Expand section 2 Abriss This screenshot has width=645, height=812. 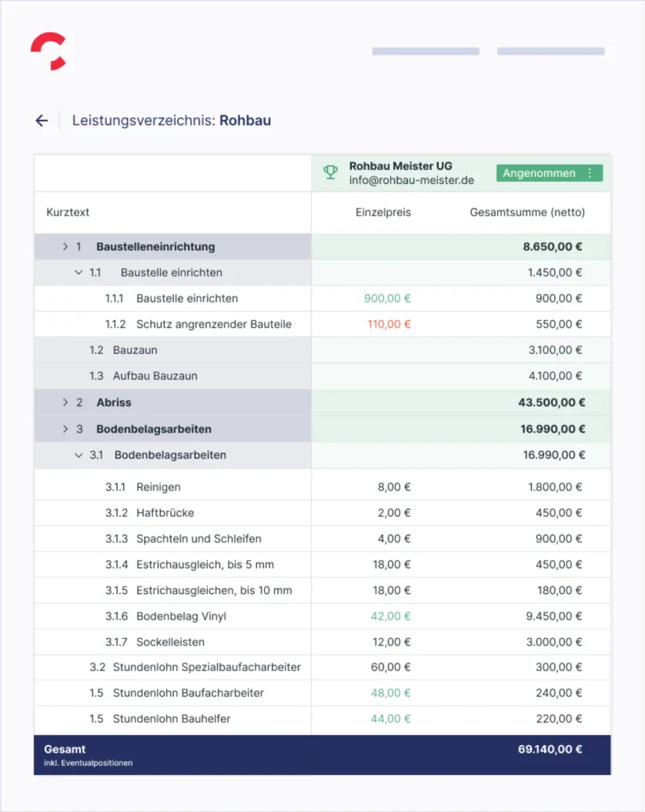[x=65, y=402]
